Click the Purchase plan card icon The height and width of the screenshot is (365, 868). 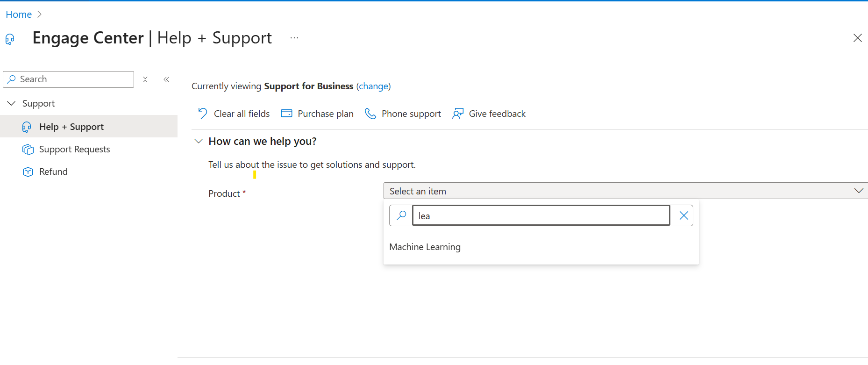286,114
